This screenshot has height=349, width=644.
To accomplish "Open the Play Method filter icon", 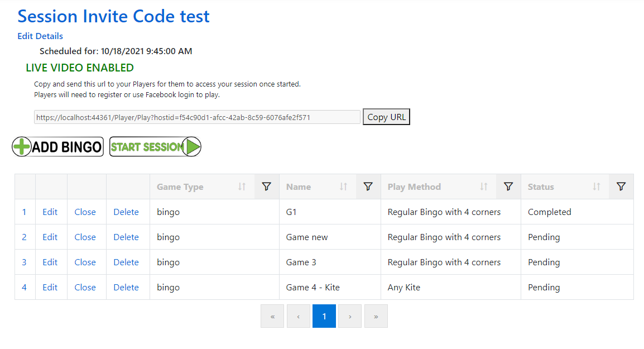I will [508, 187].
